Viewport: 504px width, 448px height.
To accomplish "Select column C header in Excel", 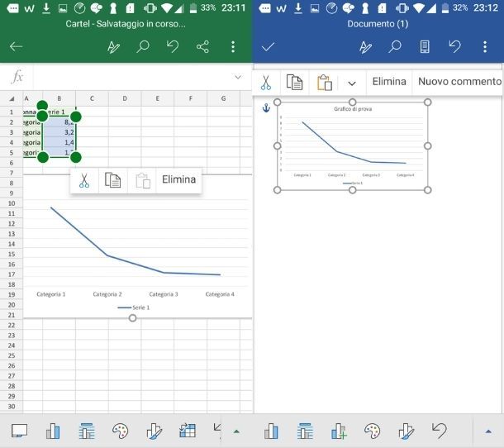I will 92,98.
